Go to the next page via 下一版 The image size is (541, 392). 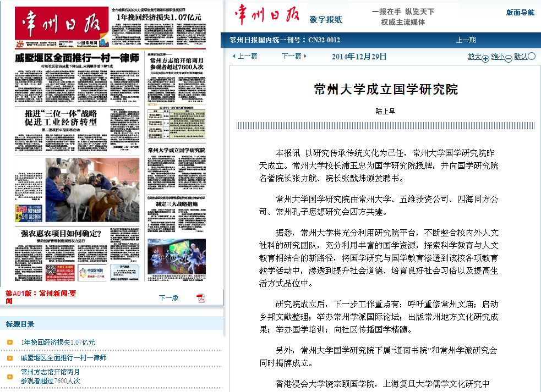coord(168,297)
